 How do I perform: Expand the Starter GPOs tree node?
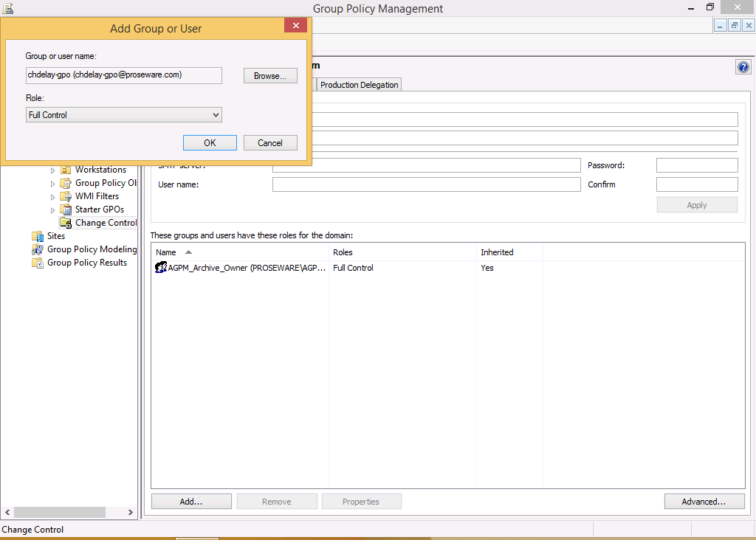tap(53, 210)
